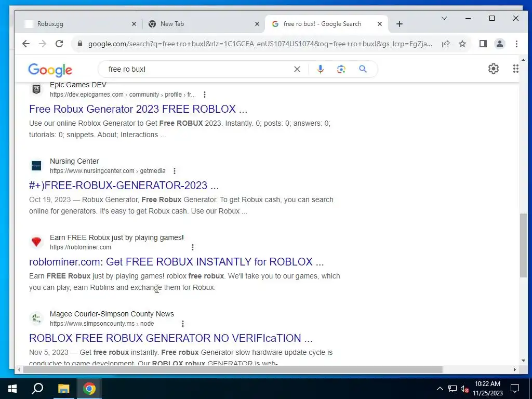This screenshot has height=399, width=532.
Task: Open Chrome three-dot menu
Action: [516, 44]
